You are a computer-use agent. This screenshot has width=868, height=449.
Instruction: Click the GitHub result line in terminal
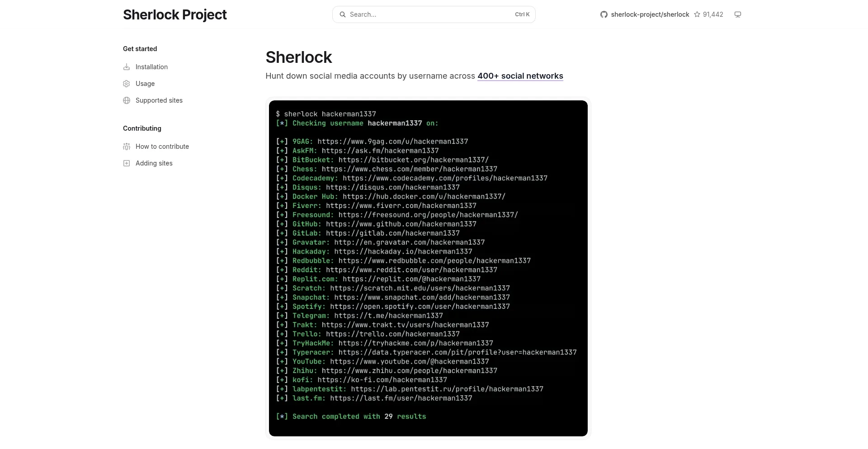click(x=376, y=224)
